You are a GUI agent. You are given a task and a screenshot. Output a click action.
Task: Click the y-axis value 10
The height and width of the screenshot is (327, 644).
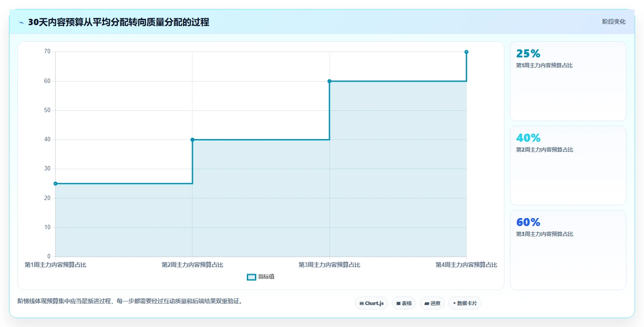tap(47, 227)
